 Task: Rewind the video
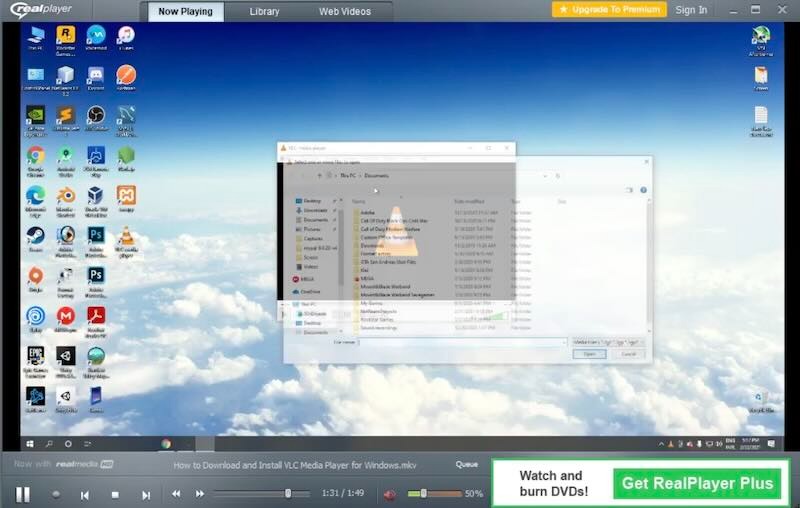176,494
